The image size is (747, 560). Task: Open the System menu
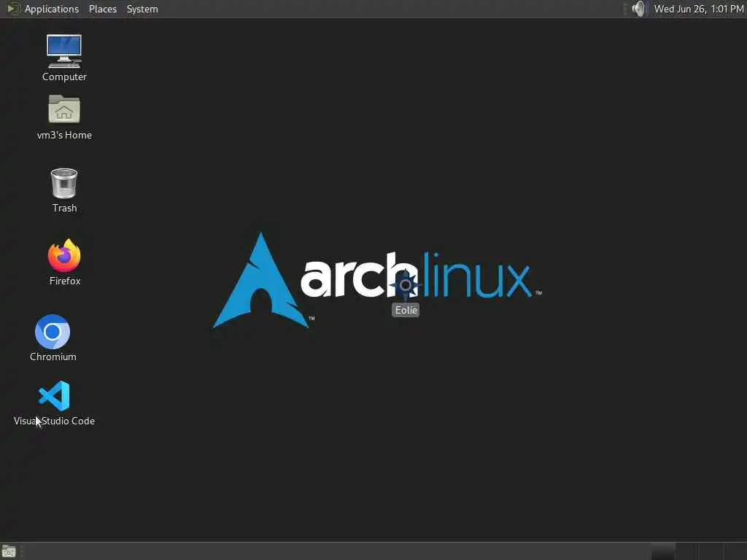[142, 9]
